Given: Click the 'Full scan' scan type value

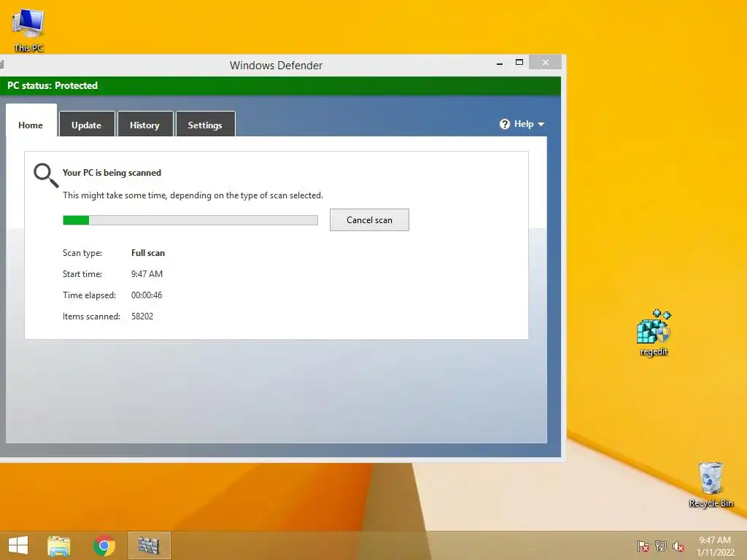Looking at the screenshot, I should (148, 253).
